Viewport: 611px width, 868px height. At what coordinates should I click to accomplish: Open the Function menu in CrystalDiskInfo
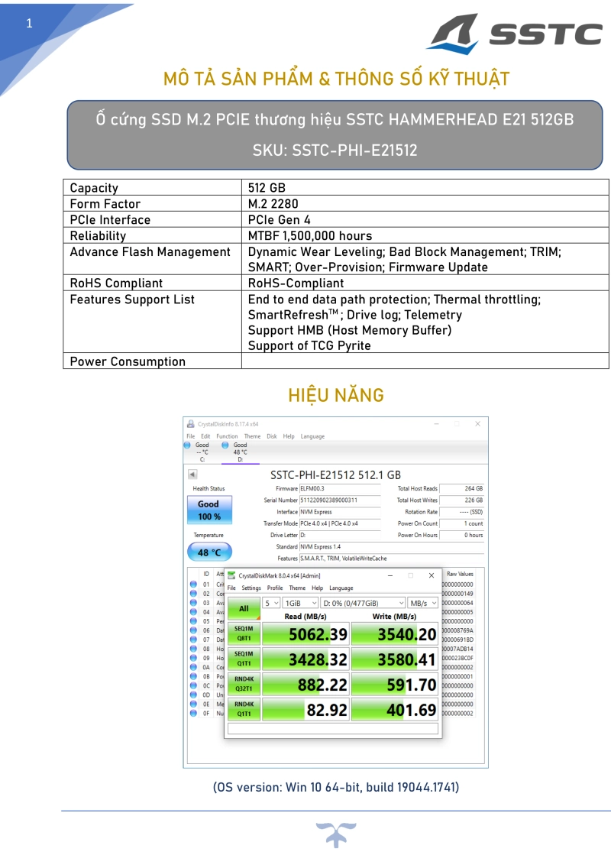click(227, 436)
